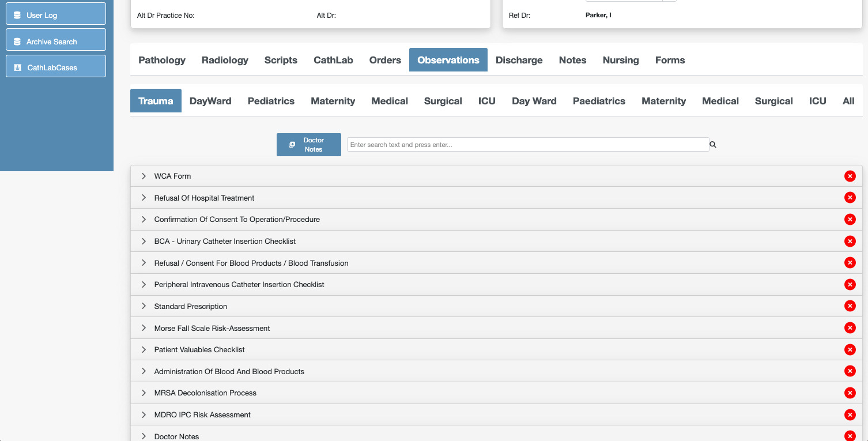
Task: Open the Notes tab
Action: click(572, 60)
